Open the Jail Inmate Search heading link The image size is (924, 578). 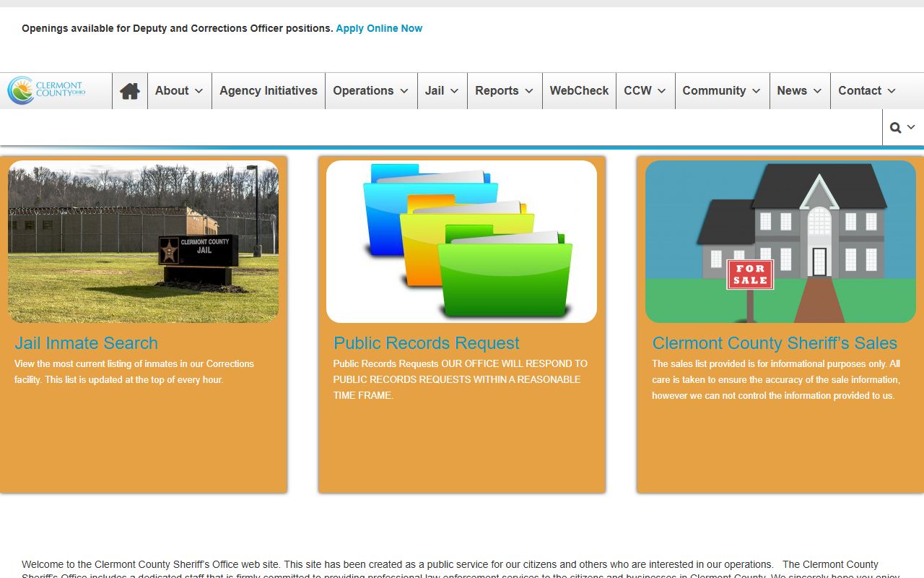[x=86, y=343]
